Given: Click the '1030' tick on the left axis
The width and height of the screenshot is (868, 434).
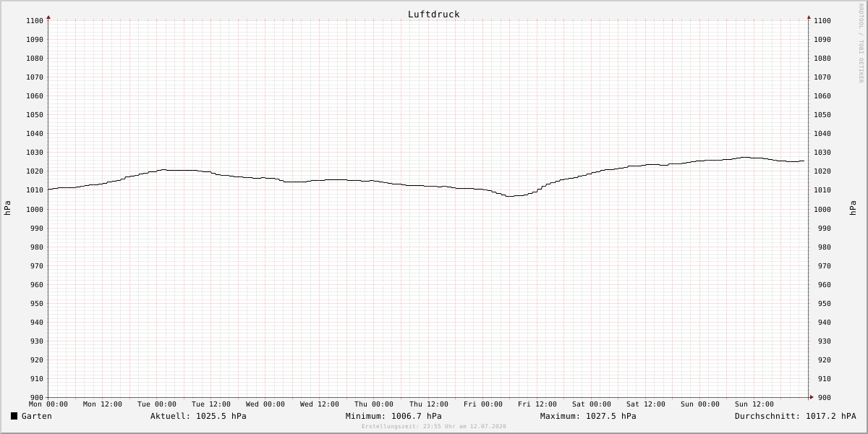Looking at the screenshot, I should [x=35, y=153].
